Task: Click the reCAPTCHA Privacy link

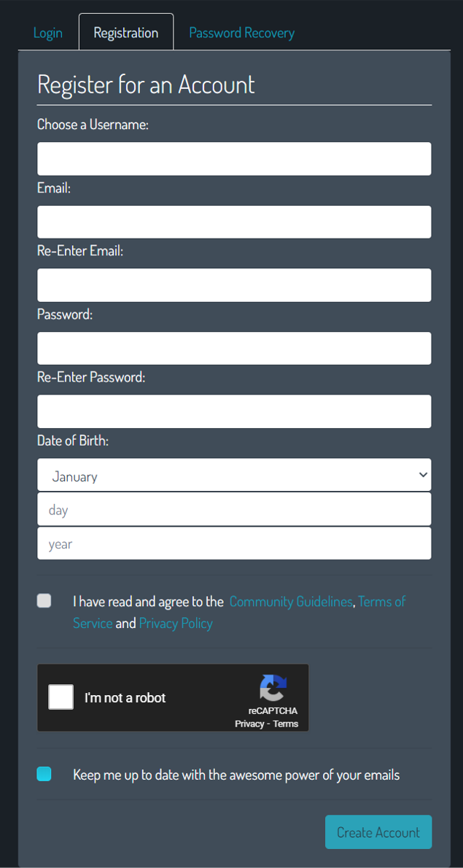Action: click(249, 724)
